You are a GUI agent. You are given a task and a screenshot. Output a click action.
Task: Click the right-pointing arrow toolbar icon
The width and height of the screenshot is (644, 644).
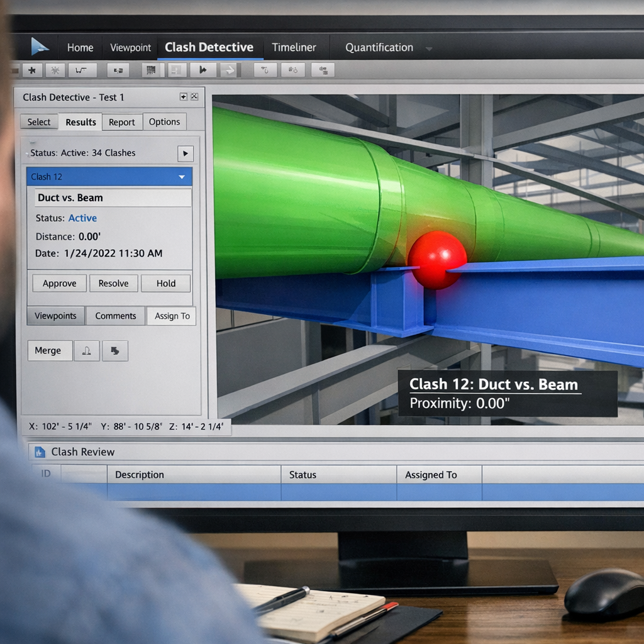229,70
